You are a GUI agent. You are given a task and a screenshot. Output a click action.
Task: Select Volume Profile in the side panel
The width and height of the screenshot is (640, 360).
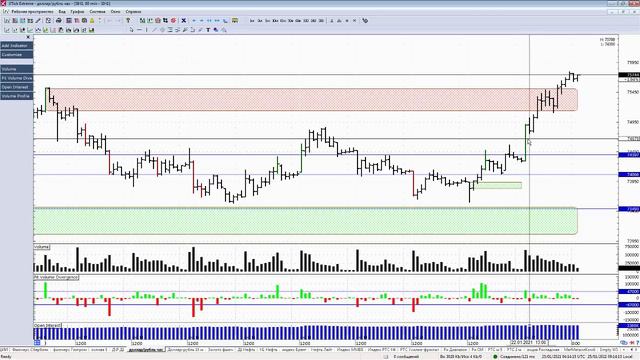point(16,96)
